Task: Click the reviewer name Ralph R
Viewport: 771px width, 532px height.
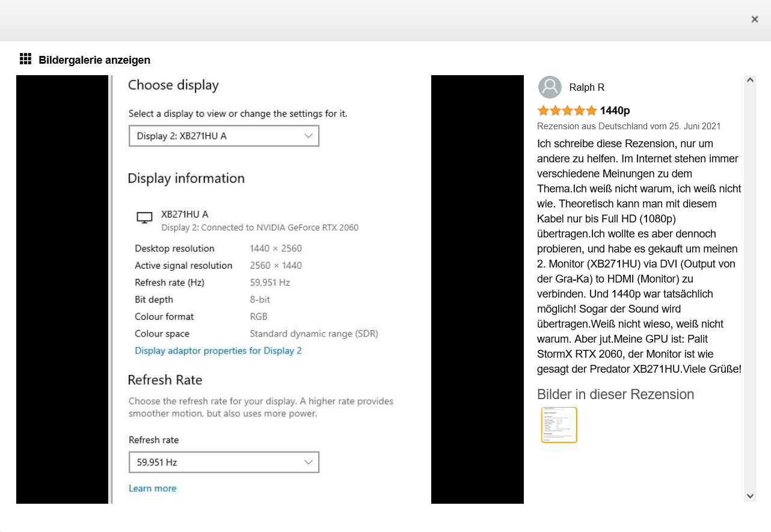Action: [586, 87]
